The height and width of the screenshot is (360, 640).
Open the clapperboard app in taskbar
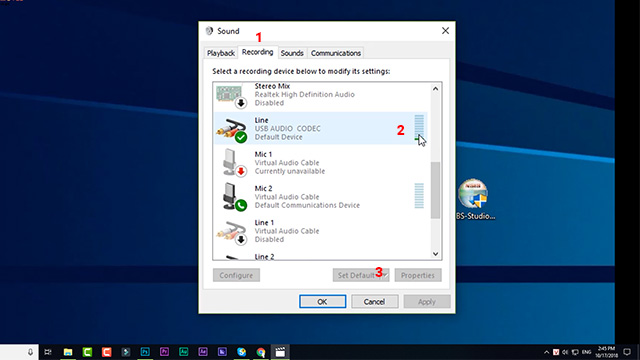coord(280,352)
